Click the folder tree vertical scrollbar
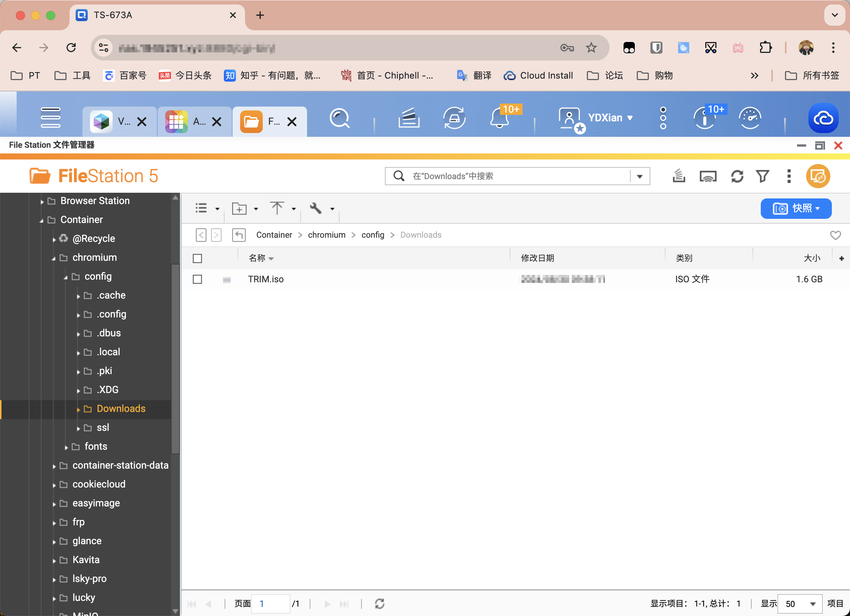Image resolution: width=850 pixels, height=616 pixels. coord(175,359)
